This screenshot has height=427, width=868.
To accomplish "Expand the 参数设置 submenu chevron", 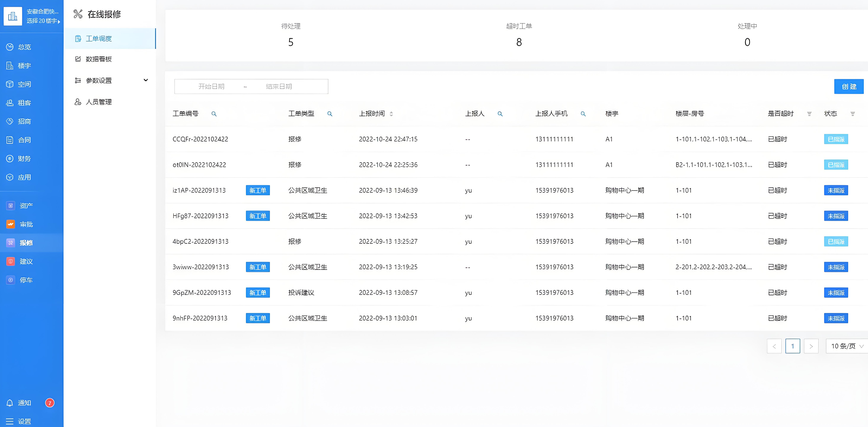I will 146,80.
